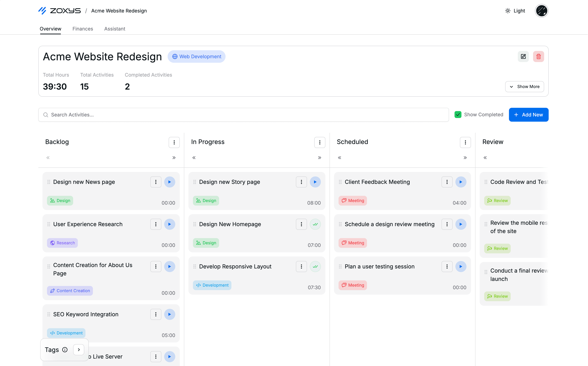Click the three-dot menu on Scheduled column
Image resolution: width=588 pixels, height=366 pixels.
click(465, 142)
